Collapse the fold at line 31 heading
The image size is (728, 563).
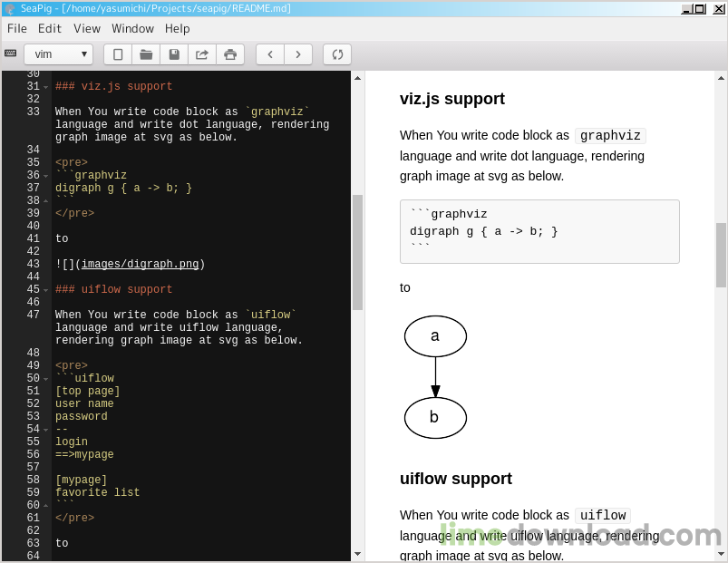pyautogui.click(x=45, y=87)
